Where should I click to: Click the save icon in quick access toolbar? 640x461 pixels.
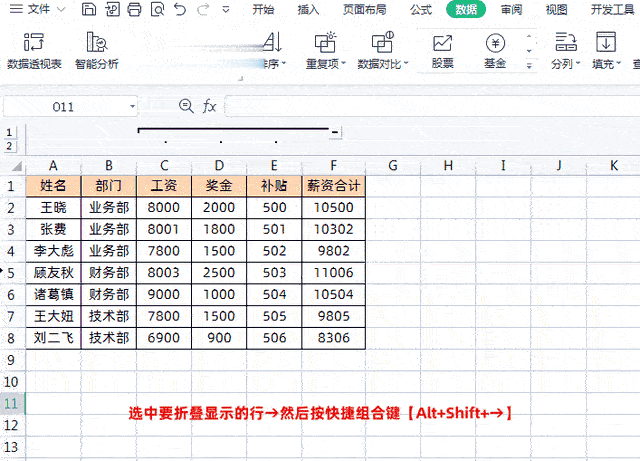89,9
